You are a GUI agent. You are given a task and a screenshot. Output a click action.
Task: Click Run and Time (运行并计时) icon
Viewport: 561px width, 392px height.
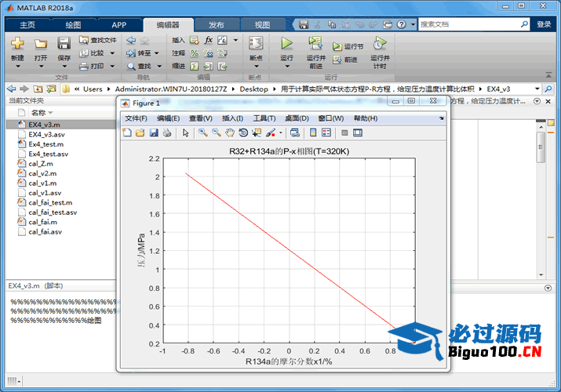pos(380,43)
